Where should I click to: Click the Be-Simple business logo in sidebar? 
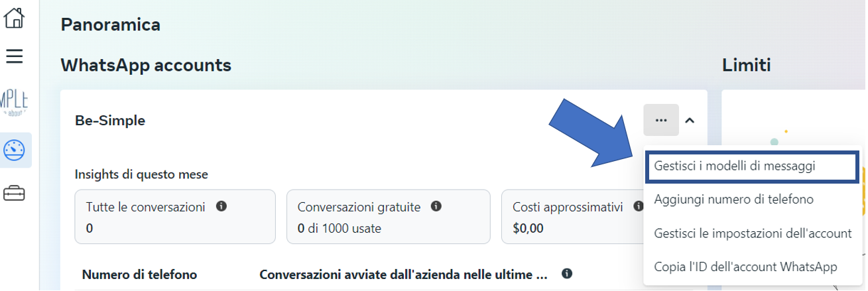click(14, 102)
